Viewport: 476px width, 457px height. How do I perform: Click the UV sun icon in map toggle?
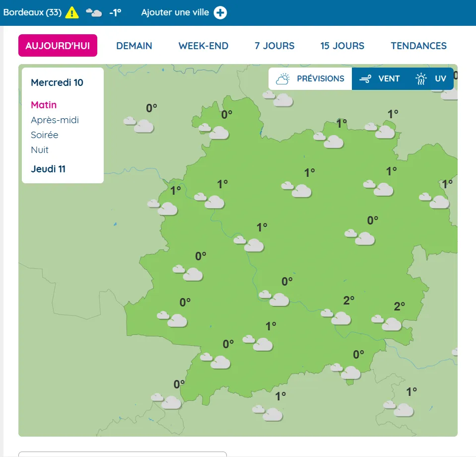(421, 78)
